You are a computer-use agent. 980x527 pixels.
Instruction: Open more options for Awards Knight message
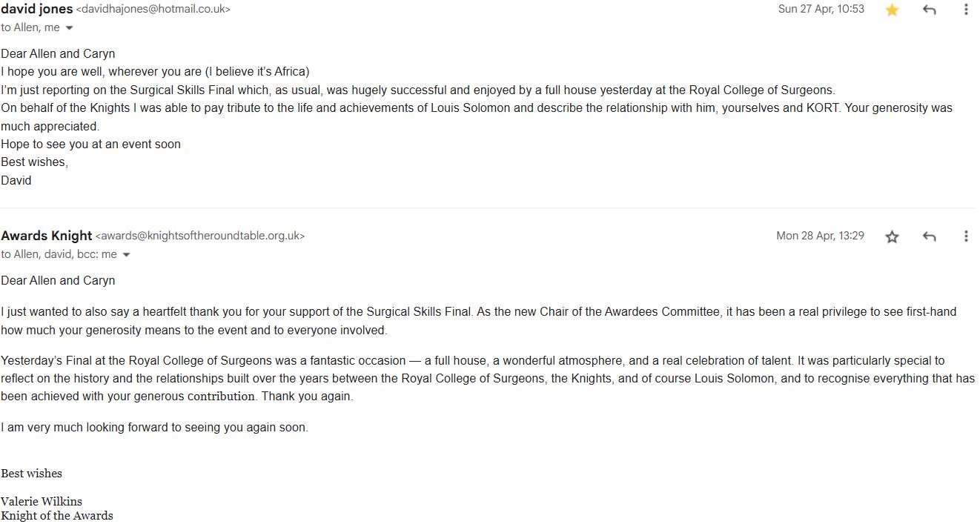click(x=965, y=236)
